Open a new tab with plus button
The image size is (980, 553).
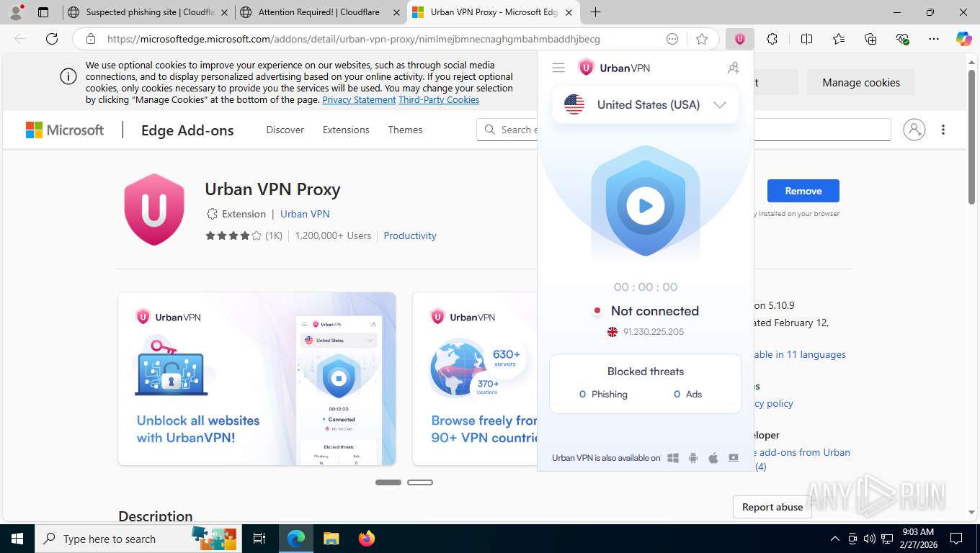(x=595, y=12)
